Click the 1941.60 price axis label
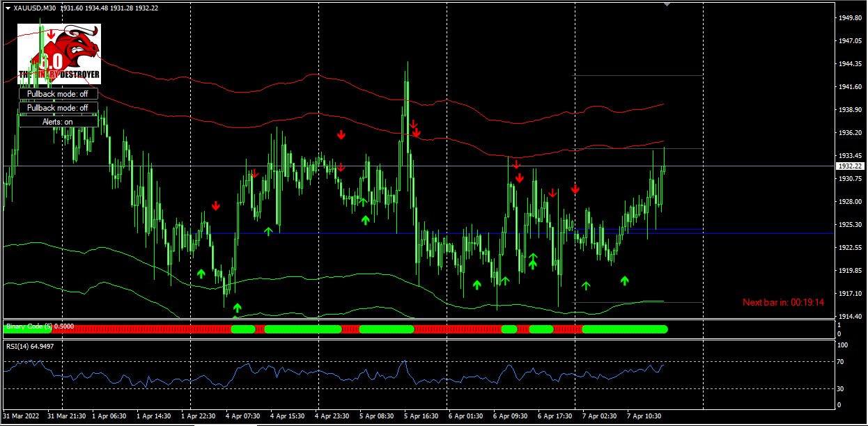868x426 pixels. [849, 87]
